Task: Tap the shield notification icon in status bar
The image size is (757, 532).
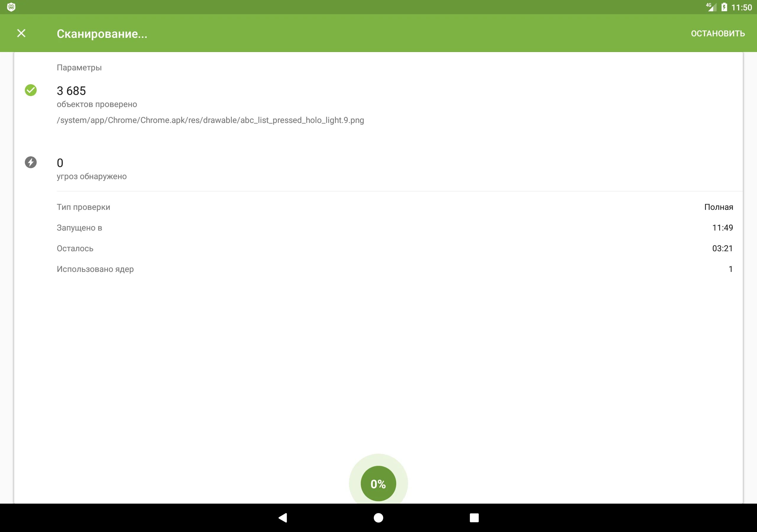Action: tap(11, 7)
